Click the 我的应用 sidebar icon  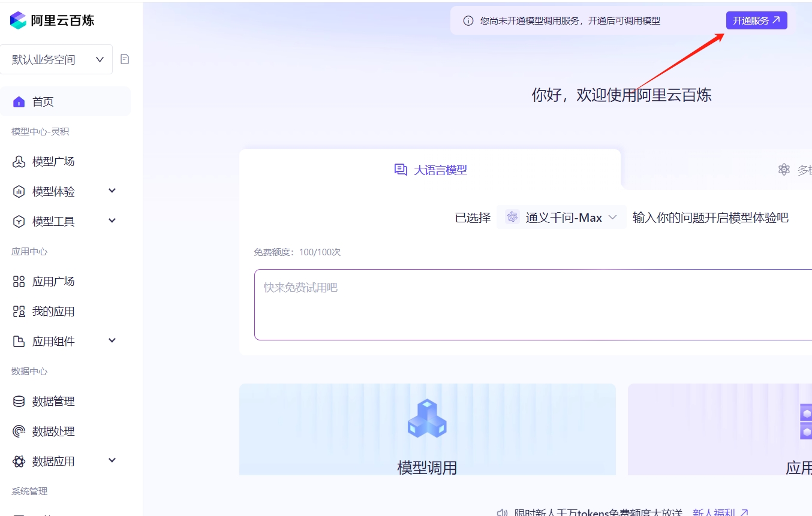coord(19,312)
